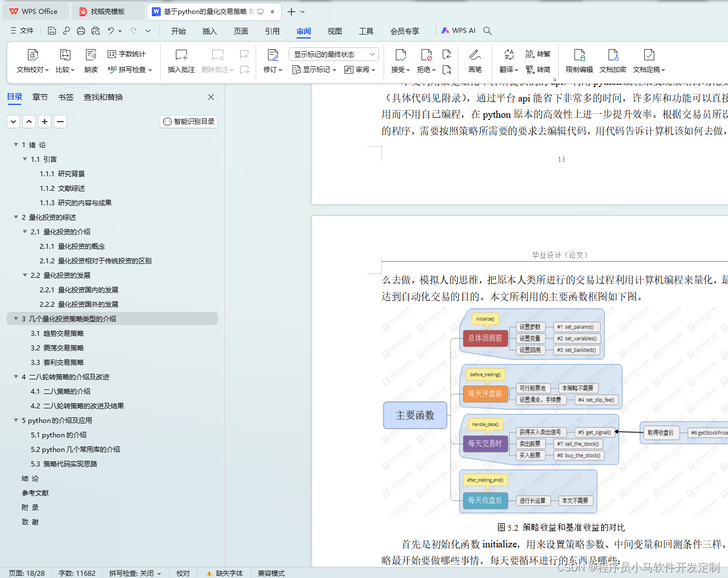
Task: Open WPS AI assistant
Action: point(458,31)
